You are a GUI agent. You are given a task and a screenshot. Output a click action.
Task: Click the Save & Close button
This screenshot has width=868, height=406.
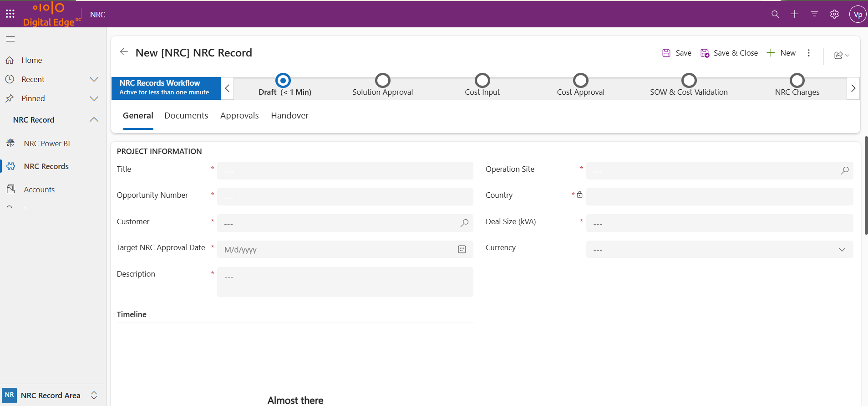tap(729, 53)
